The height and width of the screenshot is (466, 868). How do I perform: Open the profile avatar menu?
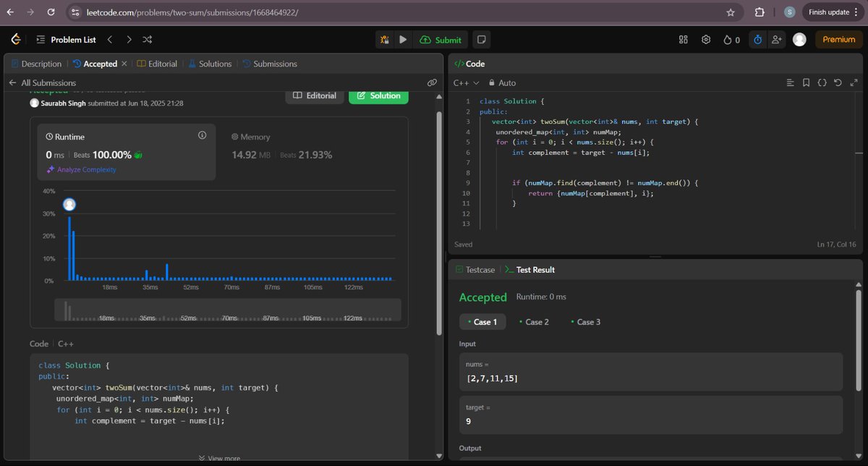[x=799, y=40]
